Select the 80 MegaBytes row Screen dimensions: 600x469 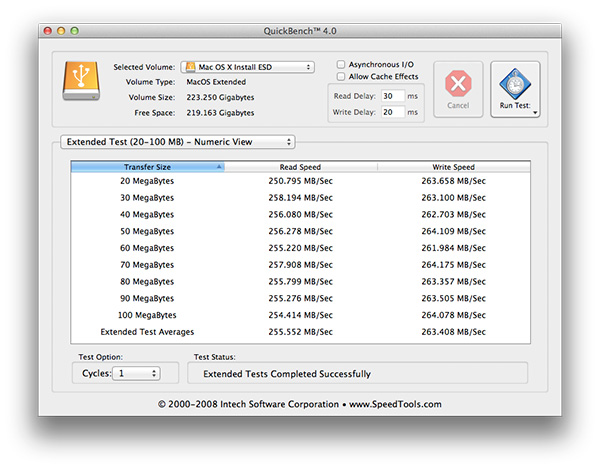[x=300, y=282]
